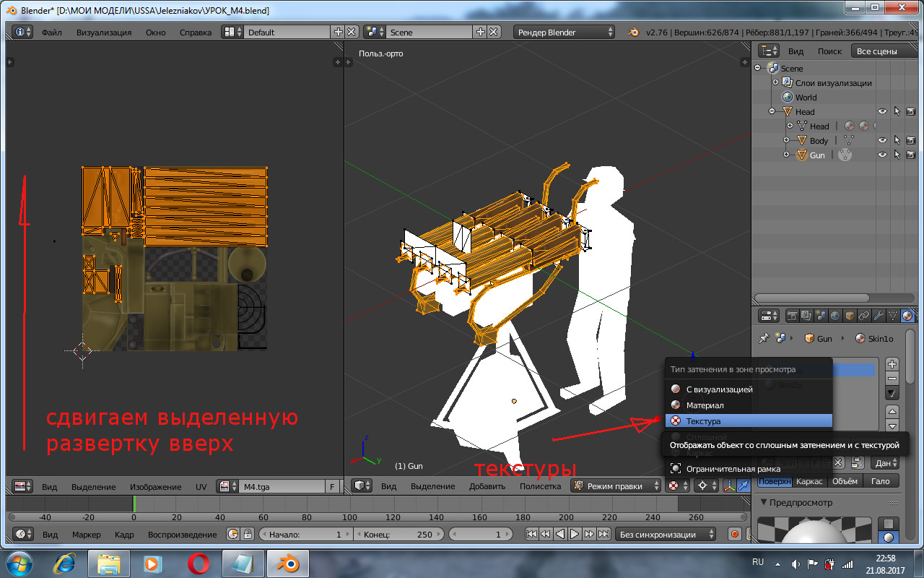Jump to the timeline's last frame
924x578 pixels.
pos(603,535)
